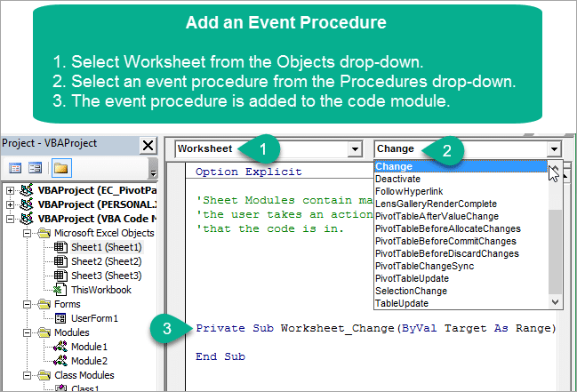Open the Worksheet object drop-down arrow
577x392 pixels.
point(356,149)
